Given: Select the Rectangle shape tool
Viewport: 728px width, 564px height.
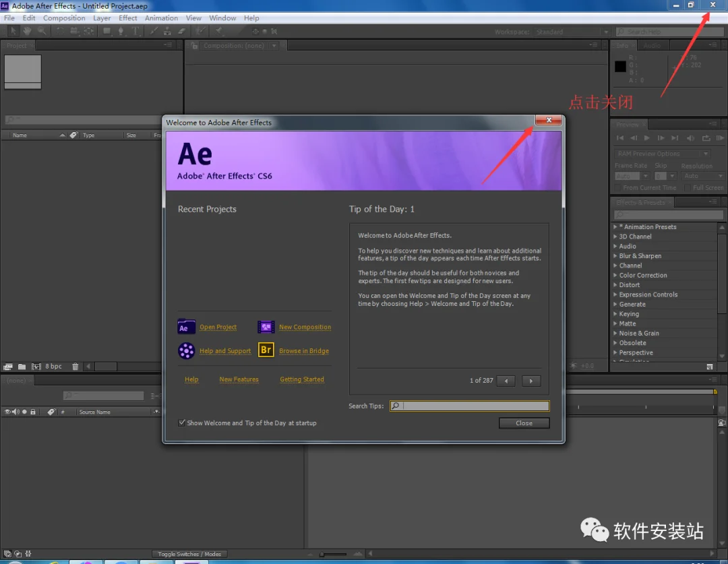Looking at the screenshot, I should (x=107, y=31).
